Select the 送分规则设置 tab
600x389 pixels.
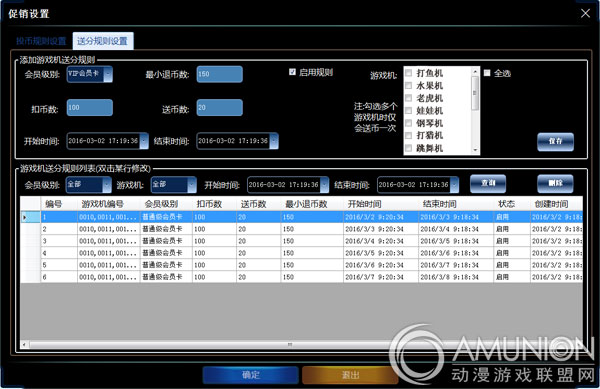(x=102, y=41)
